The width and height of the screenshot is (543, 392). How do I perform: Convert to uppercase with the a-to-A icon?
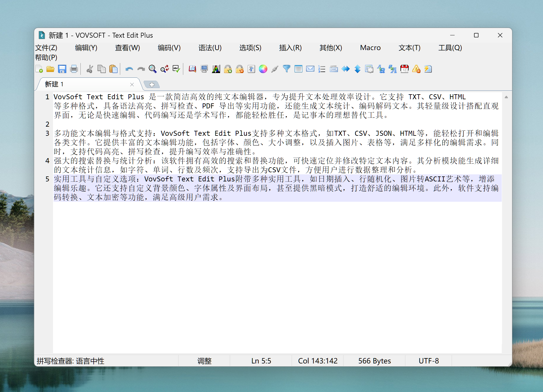tap(393, 69)
